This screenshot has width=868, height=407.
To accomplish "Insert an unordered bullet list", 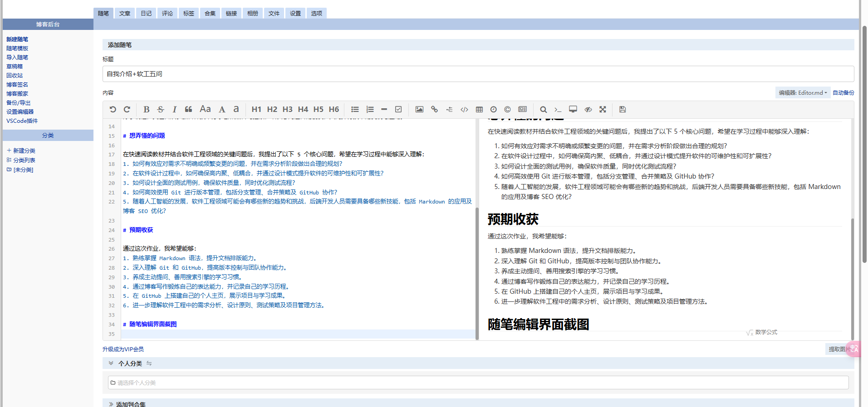I will 355,109.
